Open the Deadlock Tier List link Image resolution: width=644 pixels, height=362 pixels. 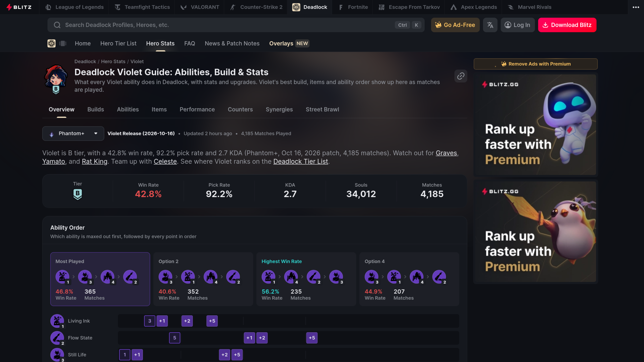[x=301, y=162]
